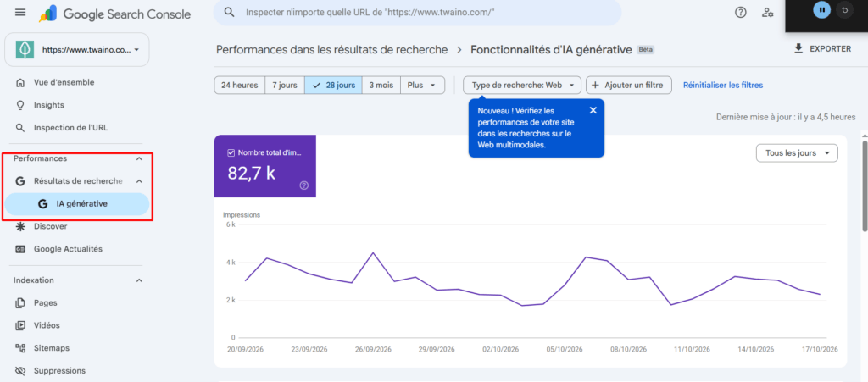This screenshot has width=868, height=382.
Task: Click the download icon beside EXPORTER
Action: click(x=798, y=48)
